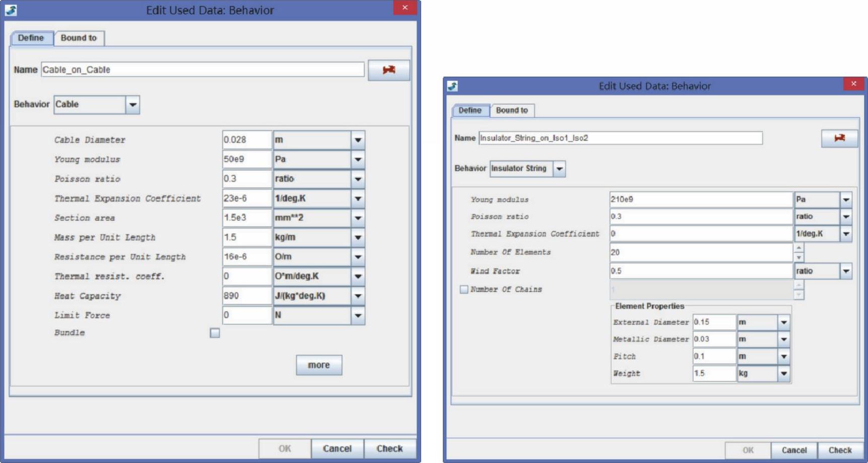The width and height of the screenshot is (868, 463).
Task: Close the Insulator String behavior dialog
Action: [x=853, y=84]
